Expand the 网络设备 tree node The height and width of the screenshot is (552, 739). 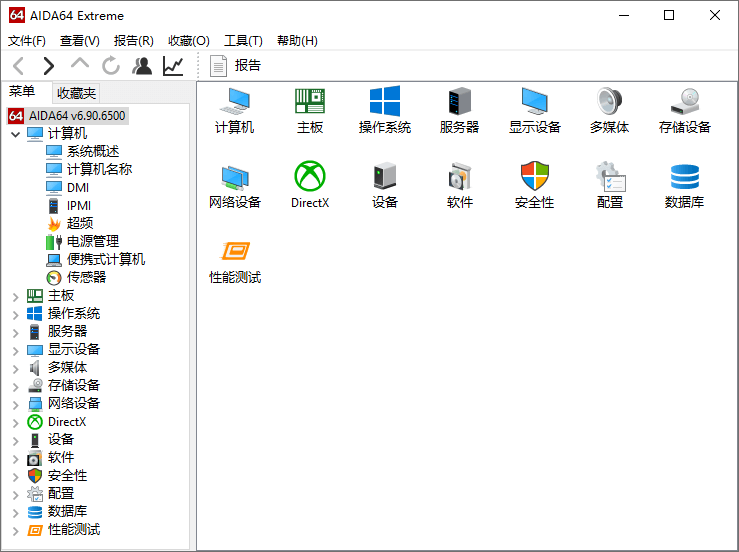click(16, 404)
